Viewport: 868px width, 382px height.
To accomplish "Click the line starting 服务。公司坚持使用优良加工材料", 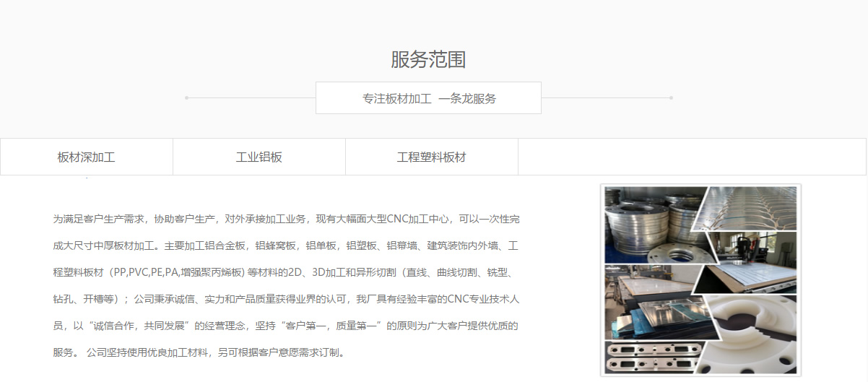I will pyautogui.click(x=201, y=352).
